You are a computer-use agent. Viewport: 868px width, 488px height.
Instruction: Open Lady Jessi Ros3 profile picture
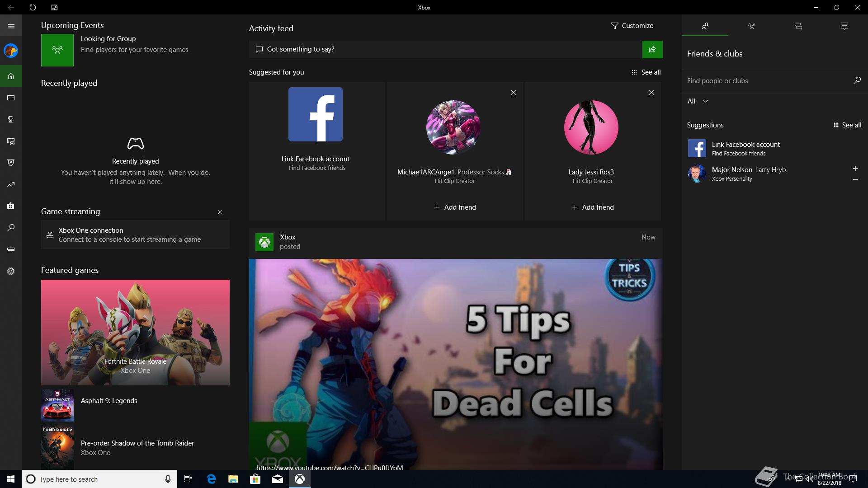tap(591, 127)
